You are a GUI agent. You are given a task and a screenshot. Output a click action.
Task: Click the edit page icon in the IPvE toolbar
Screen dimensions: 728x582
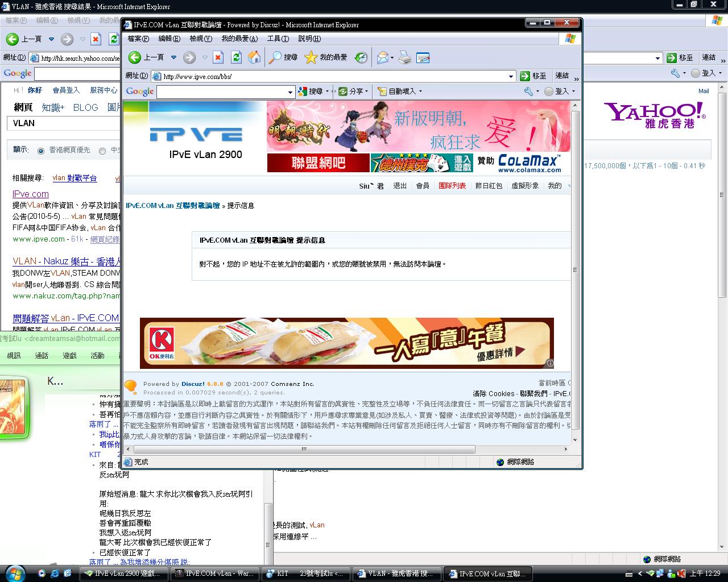[423, 57]
